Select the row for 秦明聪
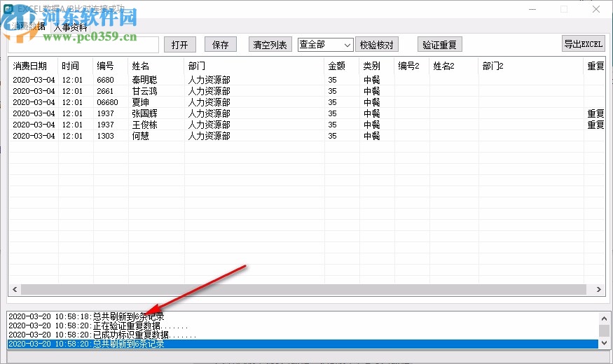This screenshot has height=364, width=613. click(307, 80)
